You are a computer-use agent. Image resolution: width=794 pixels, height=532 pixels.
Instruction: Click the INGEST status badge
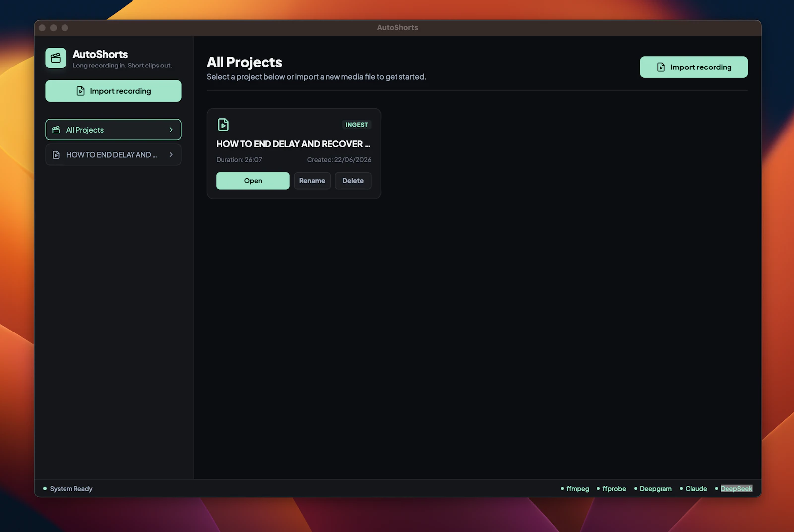pyautogui.click(x=357, y=125)
